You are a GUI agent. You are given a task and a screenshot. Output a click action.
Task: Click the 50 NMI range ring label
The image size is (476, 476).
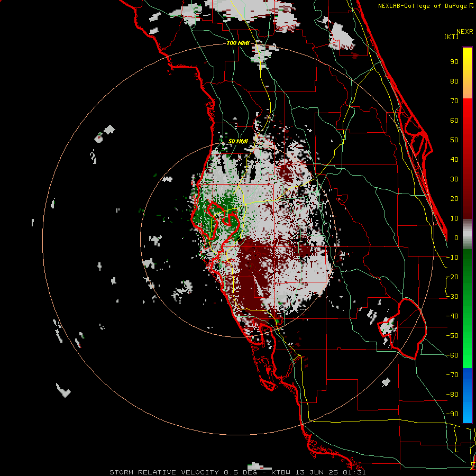[x=238, y=141]
